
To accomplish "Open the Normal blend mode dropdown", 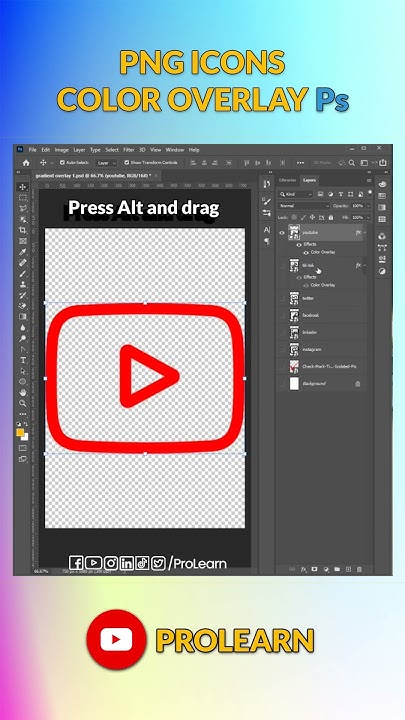I will 304,206.
